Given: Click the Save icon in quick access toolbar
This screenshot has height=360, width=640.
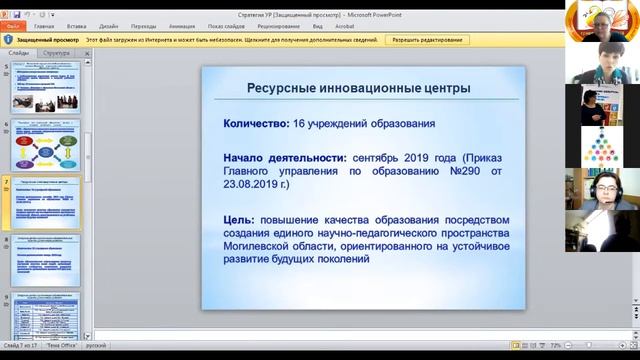Looking at the screenshot, I should (17, 15).
